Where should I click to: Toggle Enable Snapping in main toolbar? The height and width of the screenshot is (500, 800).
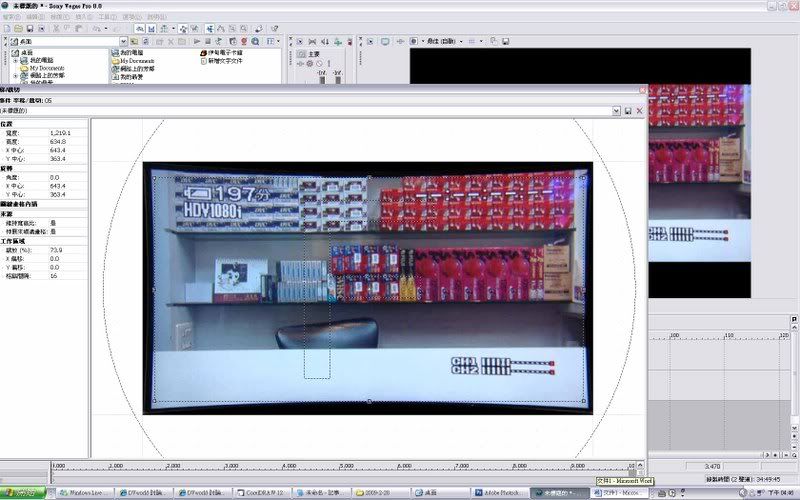[140, 29]
